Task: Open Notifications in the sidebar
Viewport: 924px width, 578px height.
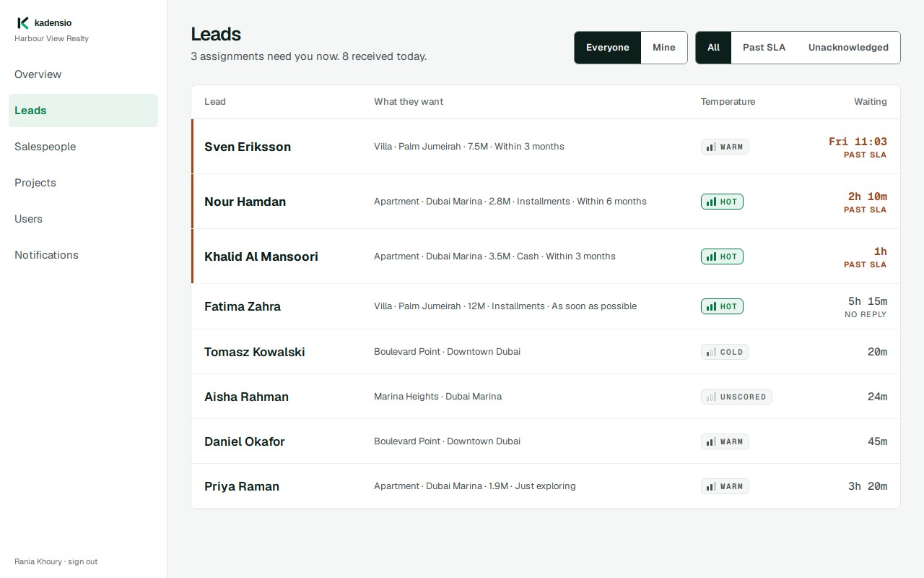Action: point(83,255)
